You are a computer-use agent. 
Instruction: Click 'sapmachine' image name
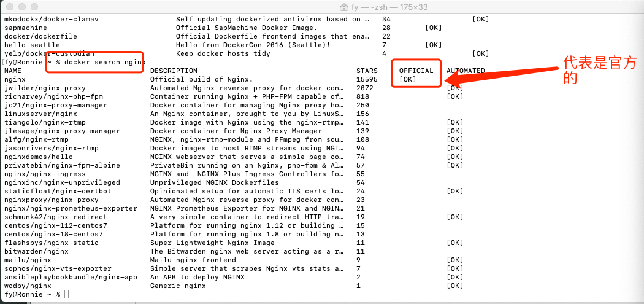coord(26,28)
